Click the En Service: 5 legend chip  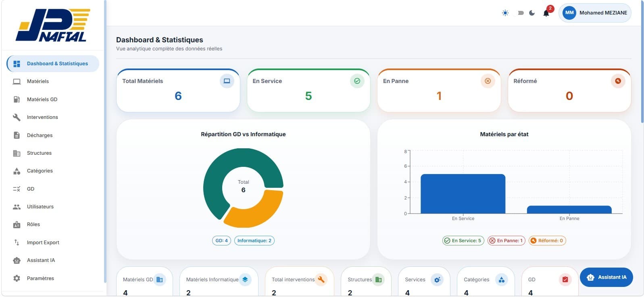(463, 241)
